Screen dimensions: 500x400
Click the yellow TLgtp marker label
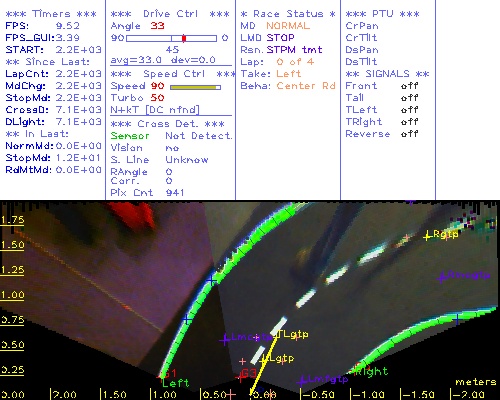coord(293,334)
